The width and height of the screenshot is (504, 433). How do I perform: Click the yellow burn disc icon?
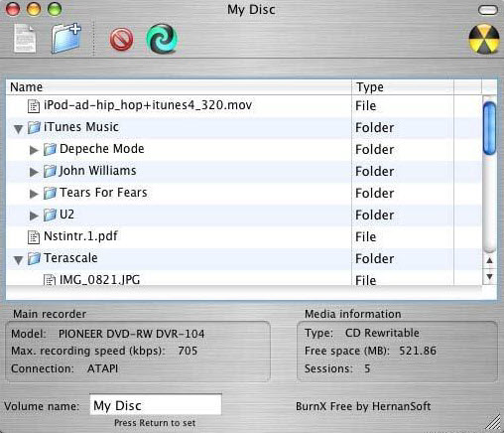point(484,39)
